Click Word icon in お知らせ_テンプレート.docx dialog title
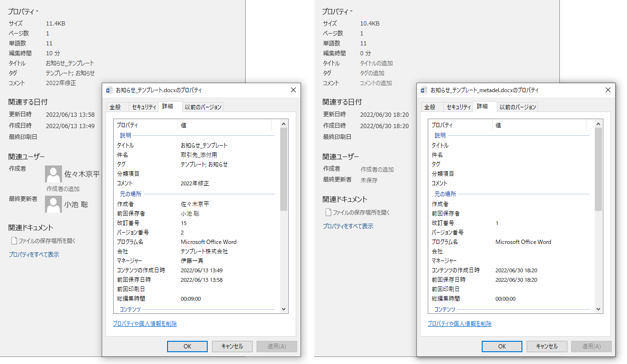 pos(109,90)
